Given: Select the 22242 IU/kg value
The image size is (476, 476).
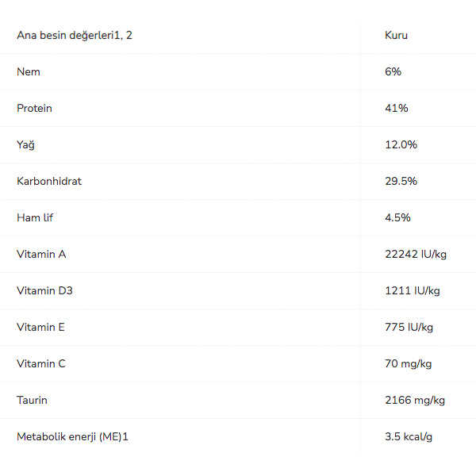Looking at the screenshot, I should tap(416, 254).
